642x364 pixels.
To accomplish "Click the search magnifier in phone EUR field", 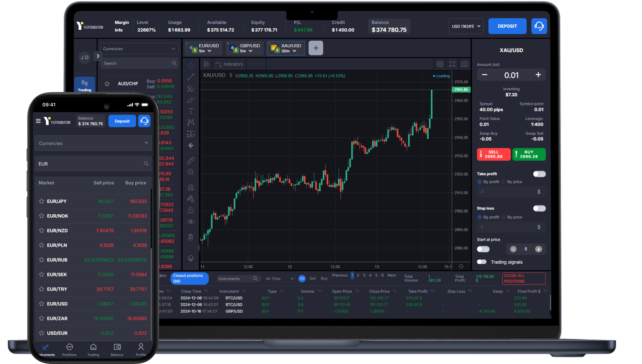I will [x=146, y=164].
